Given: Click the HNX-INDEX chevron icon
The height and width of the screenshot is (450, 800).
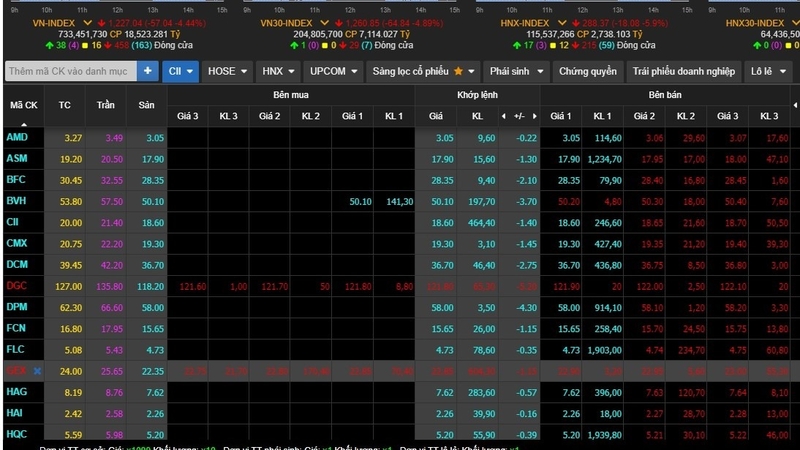Looking at the screenshot, I should (x=562, y=23).
